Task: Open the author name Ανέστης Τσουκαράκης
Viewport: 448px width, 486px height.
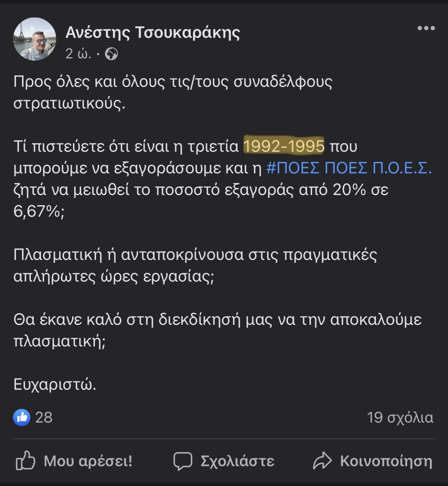Action: pos(152,32)
